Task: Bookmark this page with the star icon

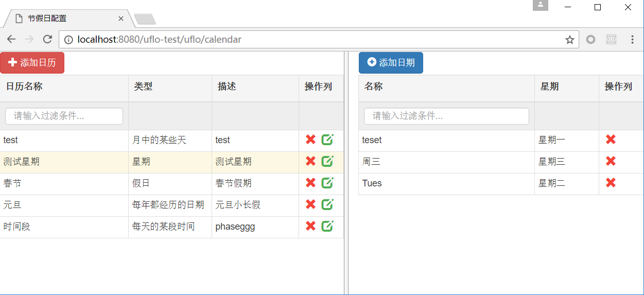Action: [x=569, y=40]
